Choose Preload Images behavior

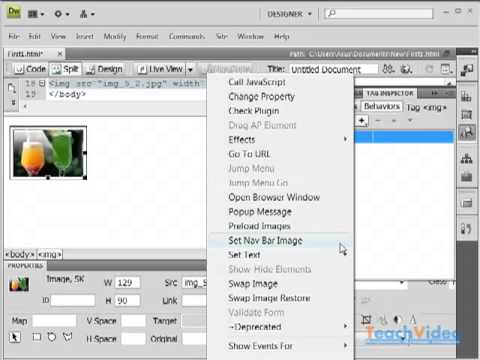[x=259, y=226]
